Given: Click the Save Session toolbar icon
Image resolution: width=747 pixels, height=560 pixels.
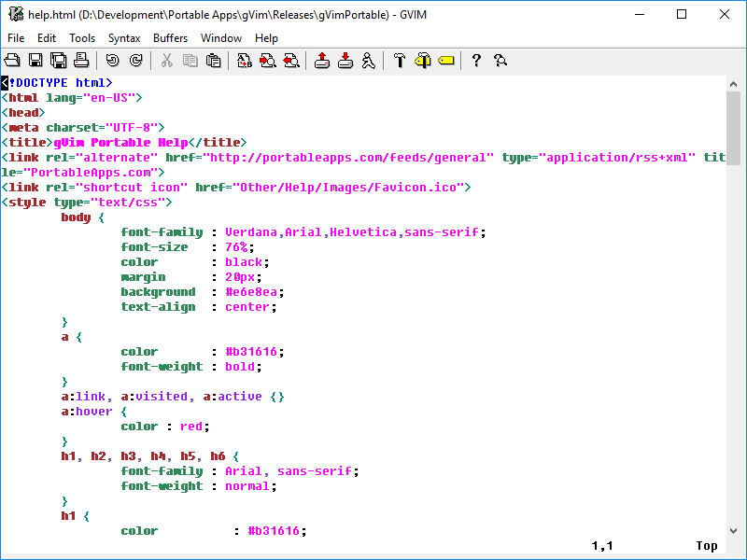Looking at the screenshot, I should click(x=345, y=61).
